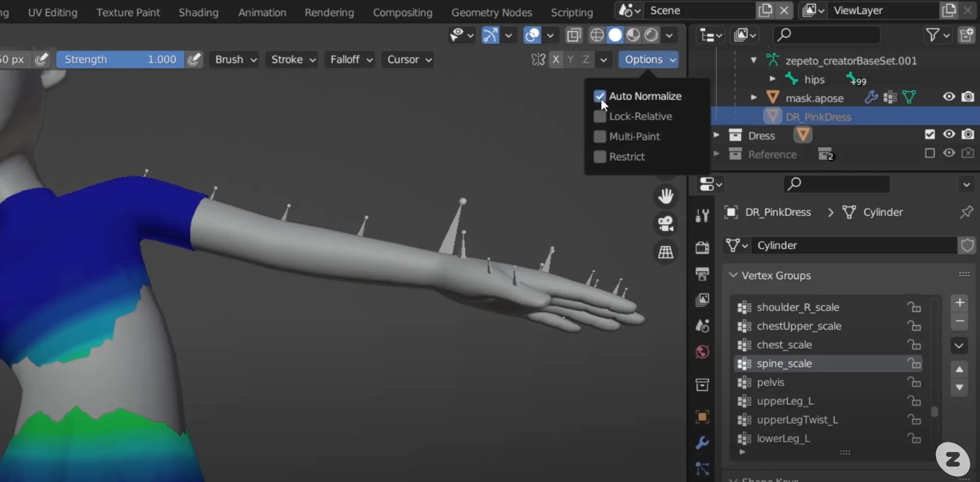This screenshot has width=980, height=482.
Task: Switch to material preview shading
Action: pos(633,35)
